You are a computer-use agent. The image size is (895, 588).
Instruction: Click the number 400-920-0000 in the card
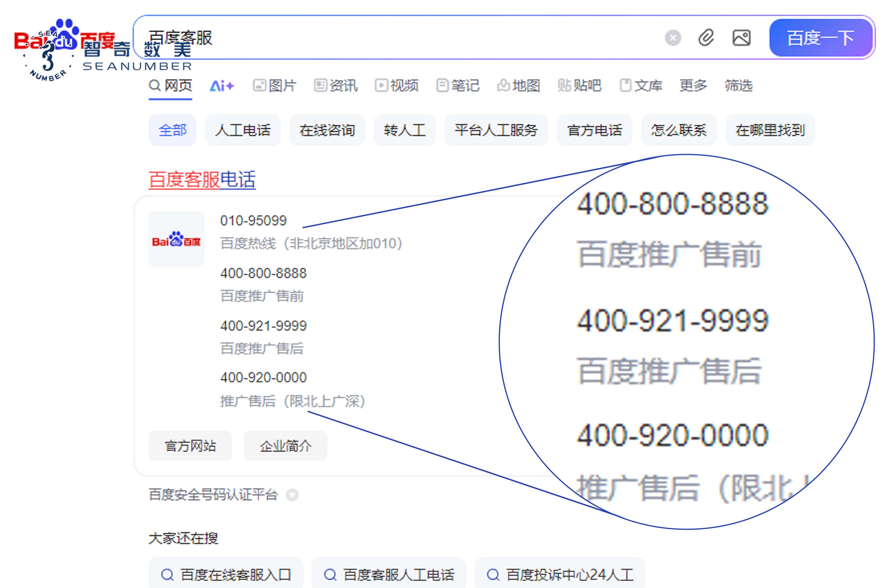264,377
